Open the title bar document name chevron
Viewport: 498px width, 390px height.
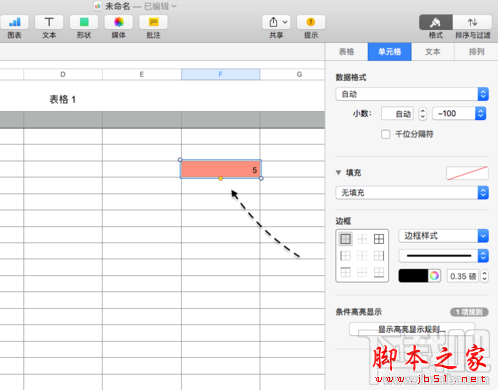pyautogui.click(x=174, y=6)
